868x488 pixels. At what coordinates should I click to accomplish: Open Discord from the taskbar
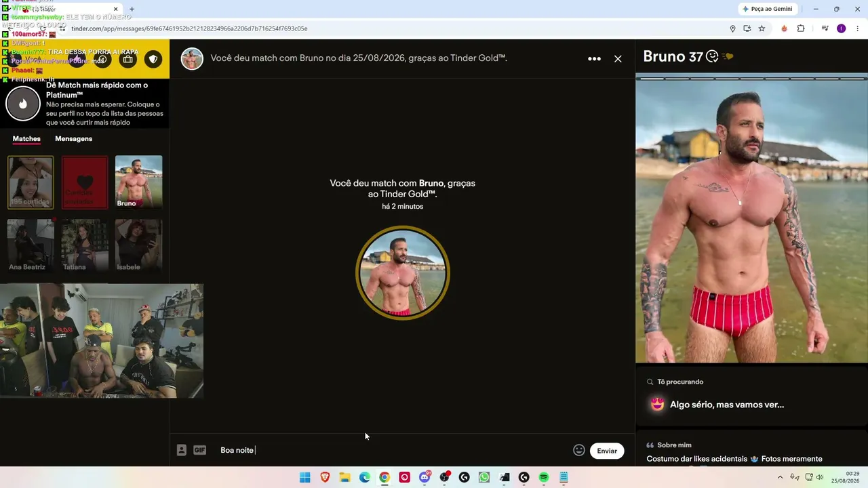pyautogui.click(x=425, y=478)
